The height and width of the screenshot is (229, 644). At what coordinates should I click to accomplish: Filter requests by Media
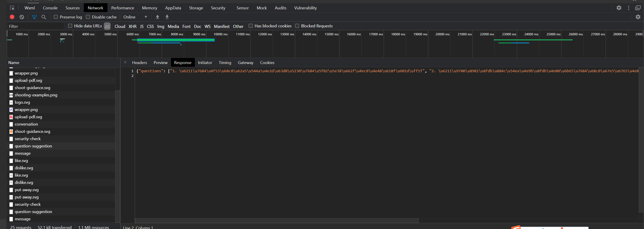coord(173,26)
